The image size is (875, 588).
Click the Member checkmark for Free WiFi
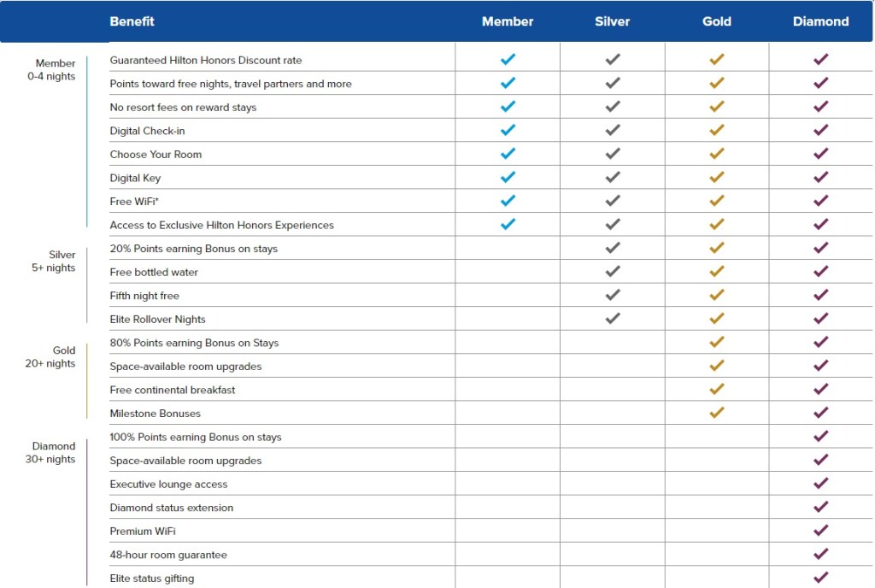508,201
